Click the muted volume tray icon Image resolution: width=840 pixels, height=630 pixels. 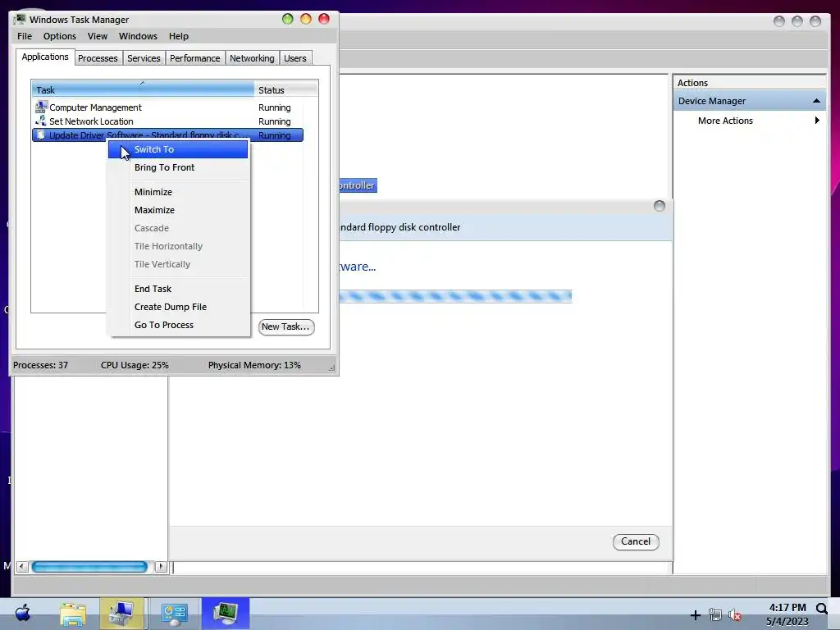pos(734,615)
